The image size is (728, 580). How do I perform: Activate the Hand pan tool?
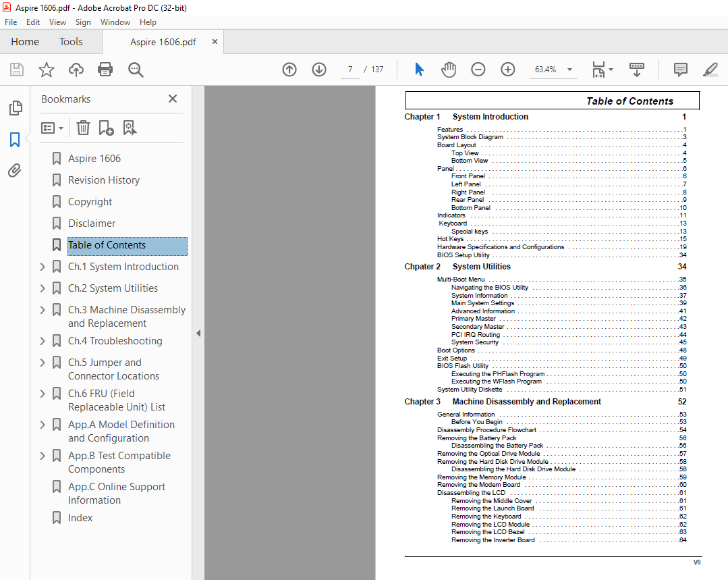449,70
